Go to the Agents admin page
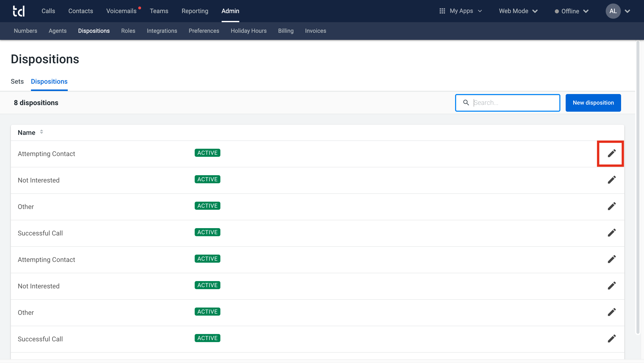644x363 pixels. (58, 31)
